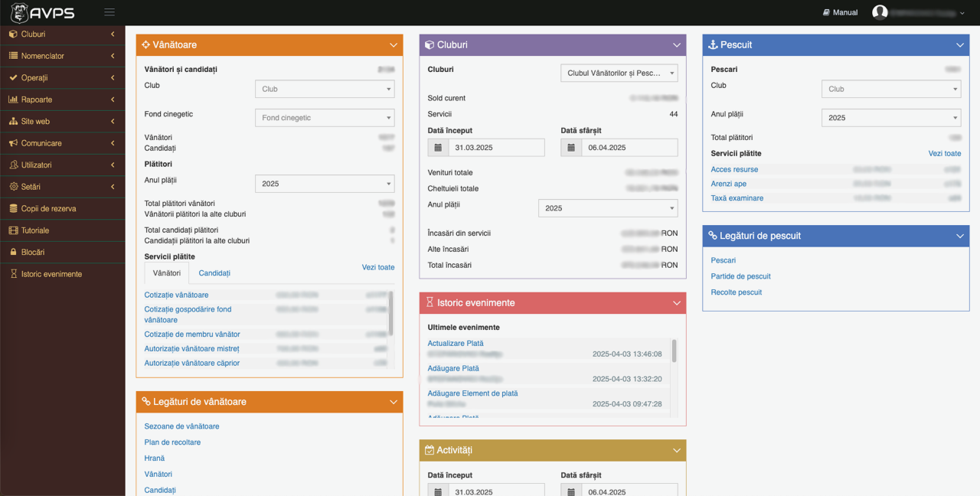This screenshot has height=496, width=980.
Task: Open Anul plății dropdown in Pescuit
Action: 890,118
